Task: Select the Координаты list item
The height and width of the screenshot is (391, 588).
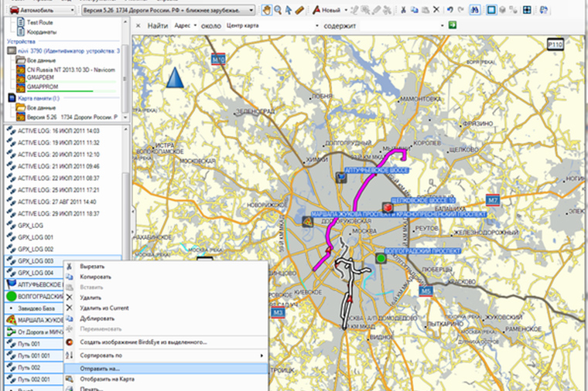Action: coord(41,32)
